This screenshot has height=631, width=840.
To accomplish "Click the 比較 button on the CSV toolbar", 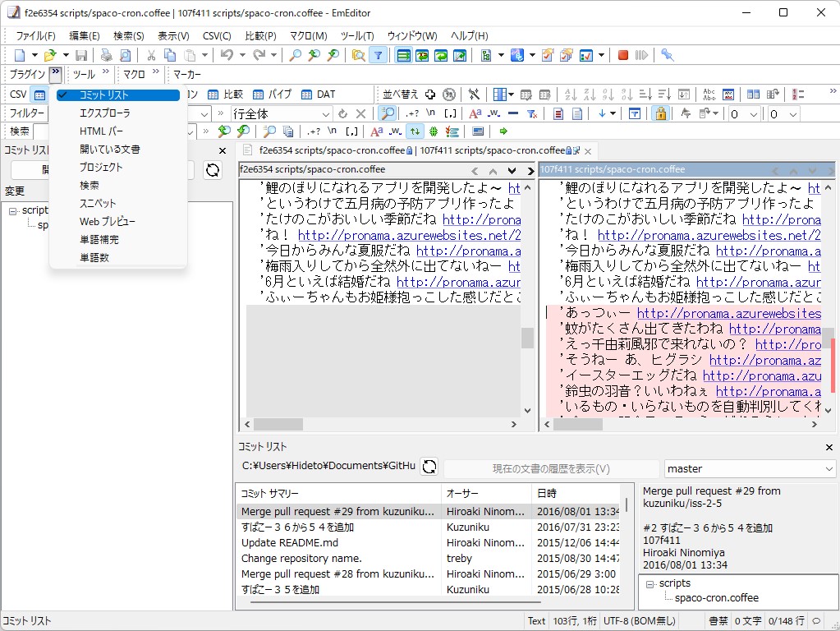I will (225, 94).
